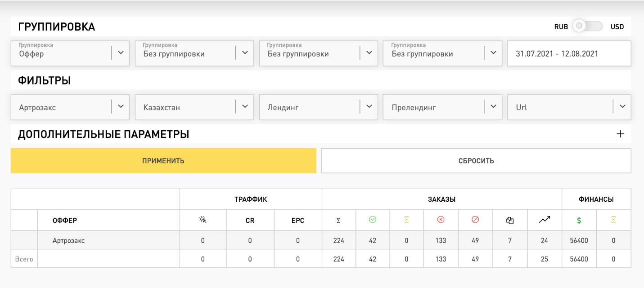Expand additional parameters with plus icon
The height and width of the screenshot is (288, 644).
(x=620, y=134)
